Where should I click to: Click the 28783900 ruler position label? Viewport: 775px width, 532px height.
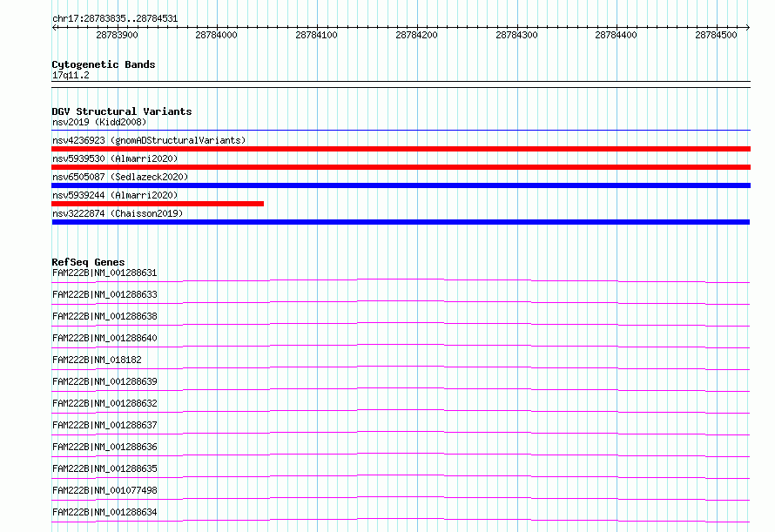(x=117, y=35)
